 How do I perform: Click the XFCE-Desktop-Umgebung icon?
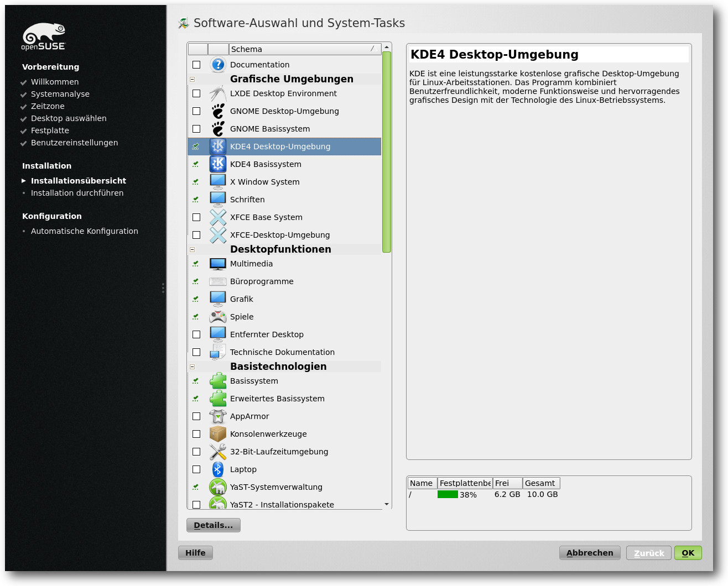pyautogui.click(x=218, y=235)
